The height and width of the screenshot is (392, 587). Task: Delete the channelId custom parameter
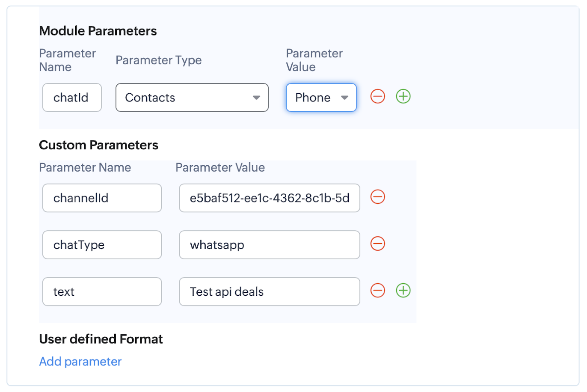377,197
